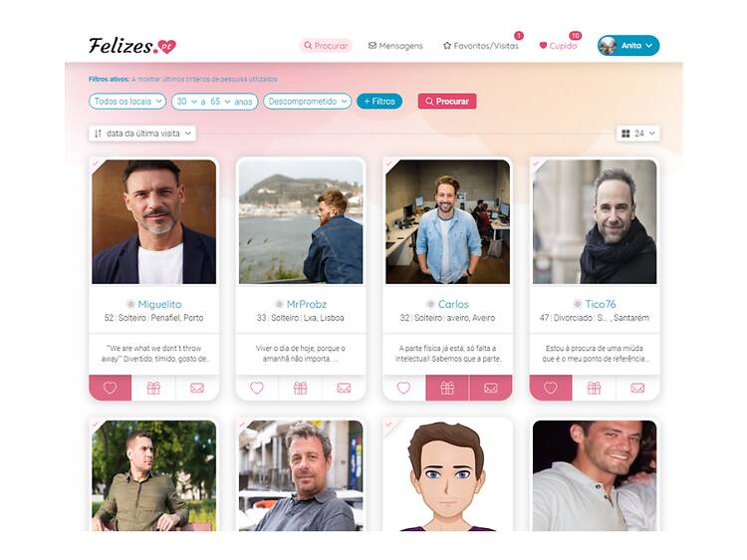Send Carlos a message via envelope

pyautogui.click(x=490, y=388)
